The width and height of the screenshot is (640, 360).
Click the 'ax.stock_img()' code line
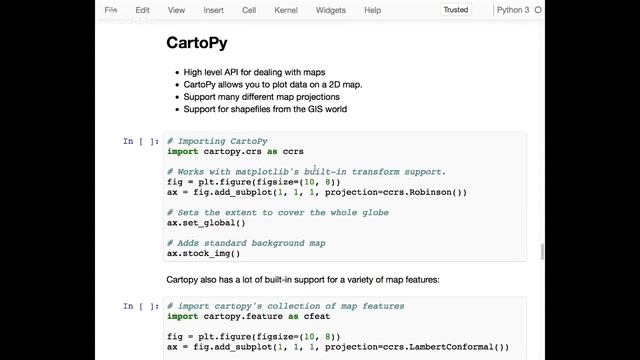click(204, 253)
